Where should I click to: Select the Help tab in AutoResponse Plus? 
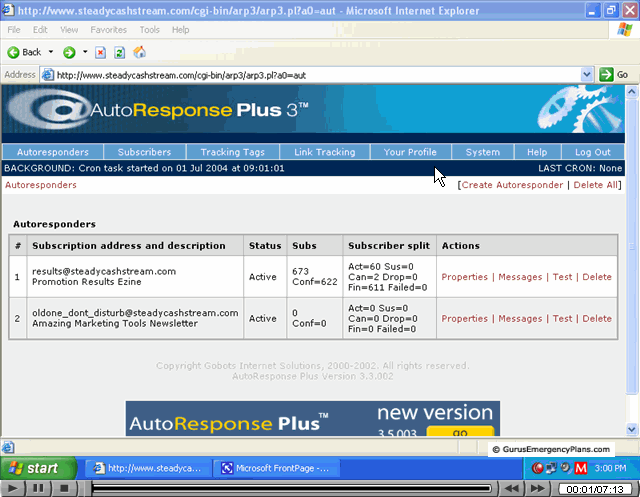click(537, 152)
